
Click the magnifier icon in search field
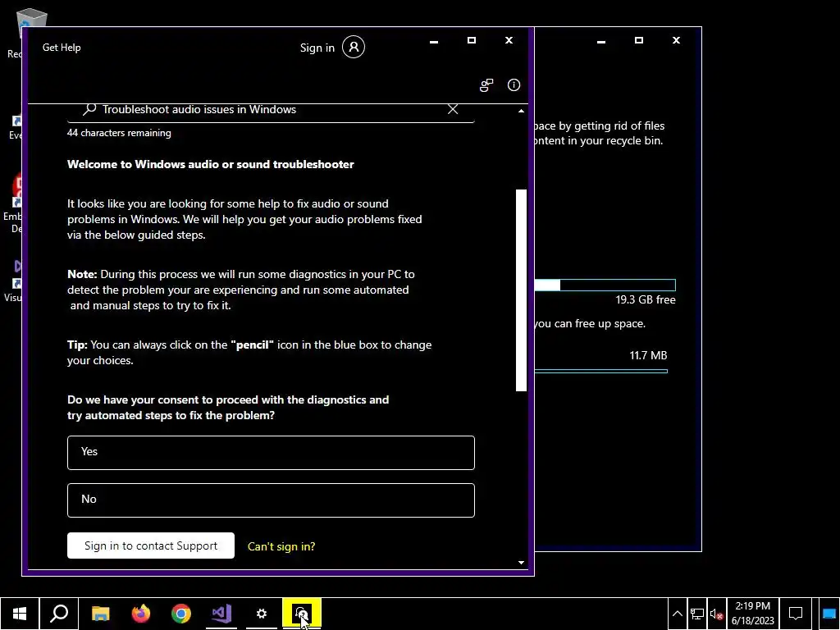[x=89, y=109]
